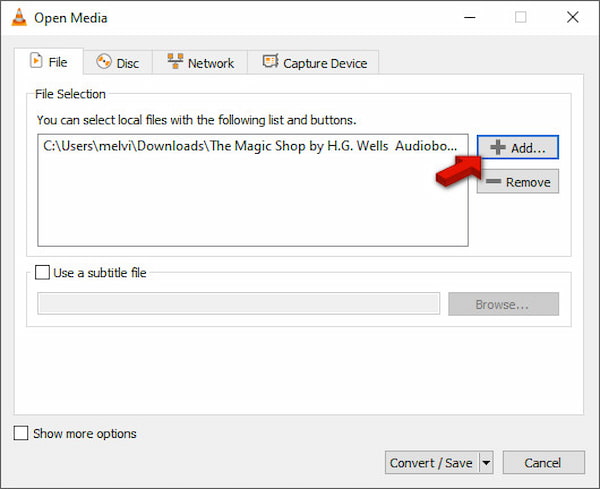This screenshot has width=600, height=489.
Task: Select The Magic Shop file path entry
Action: tap(250, 146)
